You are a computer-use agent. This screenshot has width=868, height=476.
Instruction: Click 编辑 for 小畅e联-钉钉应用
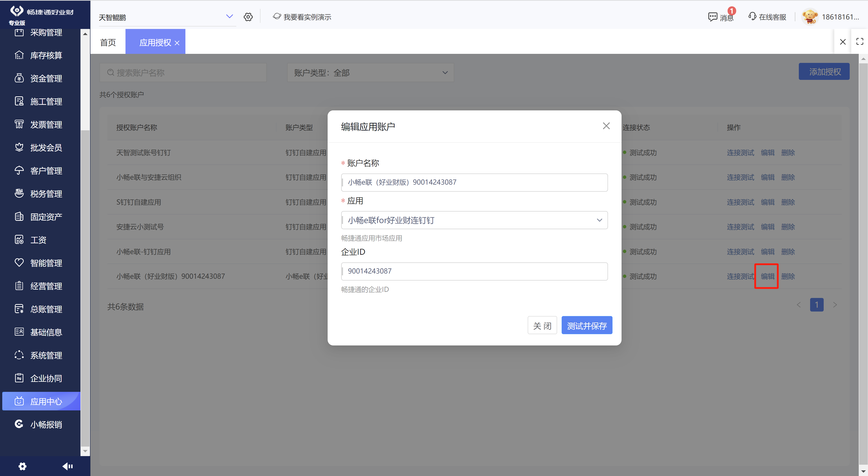click(x=768, y=252)
